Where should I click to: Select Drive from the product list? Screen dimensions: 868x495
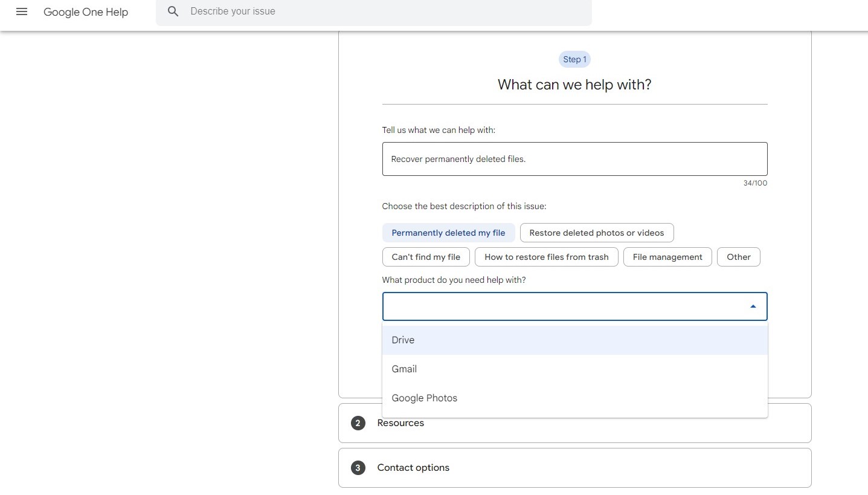[574, 340]
